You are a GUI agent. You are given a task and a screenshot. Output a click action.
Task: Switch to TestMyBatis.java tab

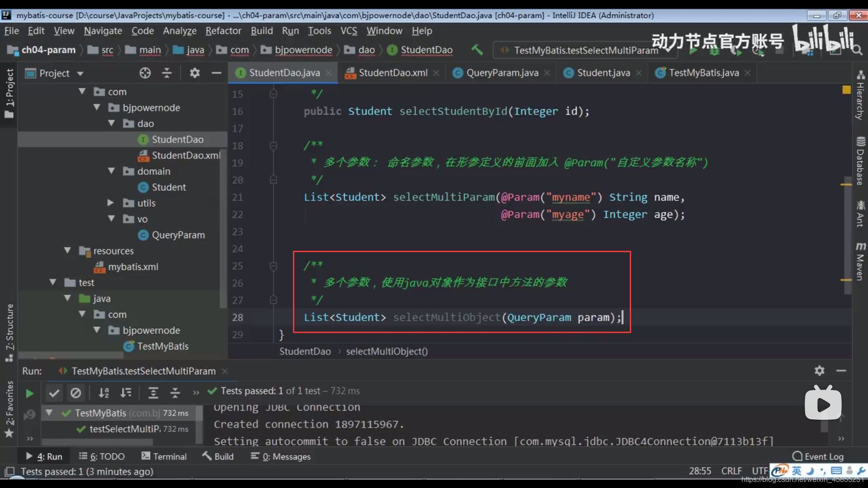(x=703, y=73)
